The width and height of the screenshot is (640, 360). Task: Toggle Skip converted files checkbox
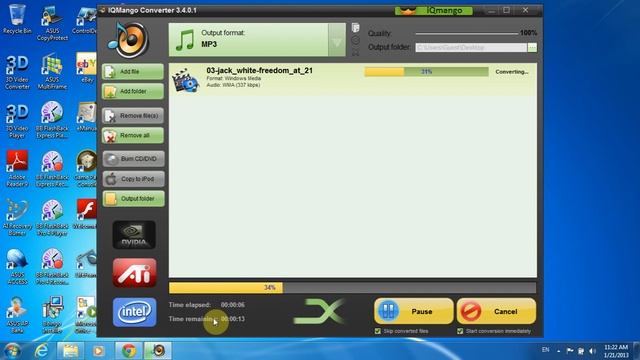pos(378,331)
